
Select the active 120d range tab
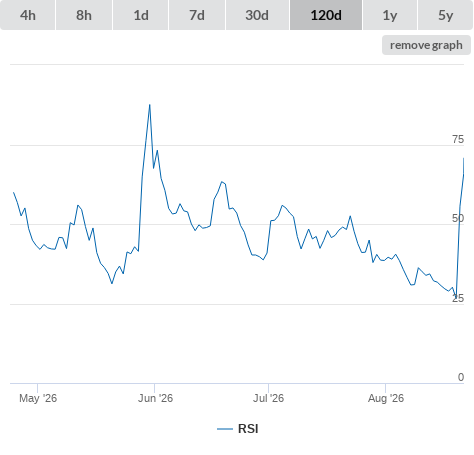(326, 15)
